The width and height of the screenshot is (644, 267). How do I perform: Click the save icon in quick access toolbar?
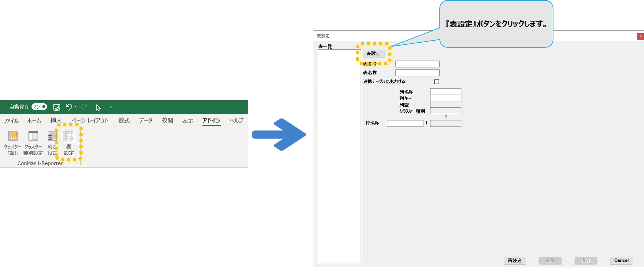57,107
